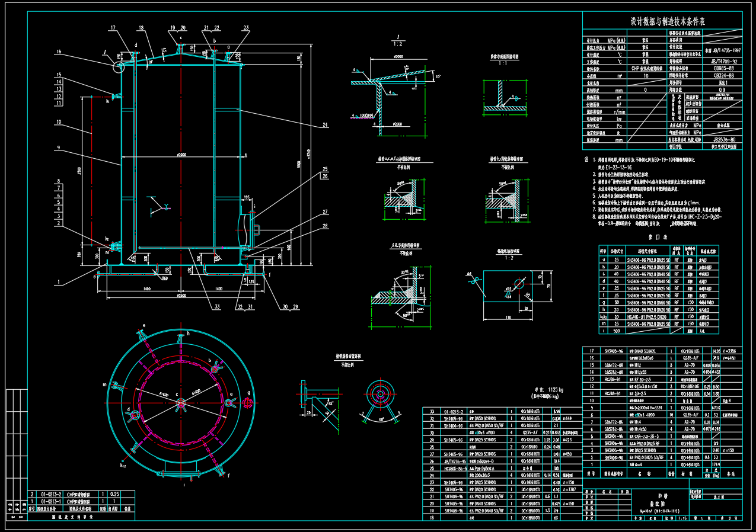This screenshot has width=756, height=532.
Task: Click the center of the circular plan view
Action: tap(181, 403)
